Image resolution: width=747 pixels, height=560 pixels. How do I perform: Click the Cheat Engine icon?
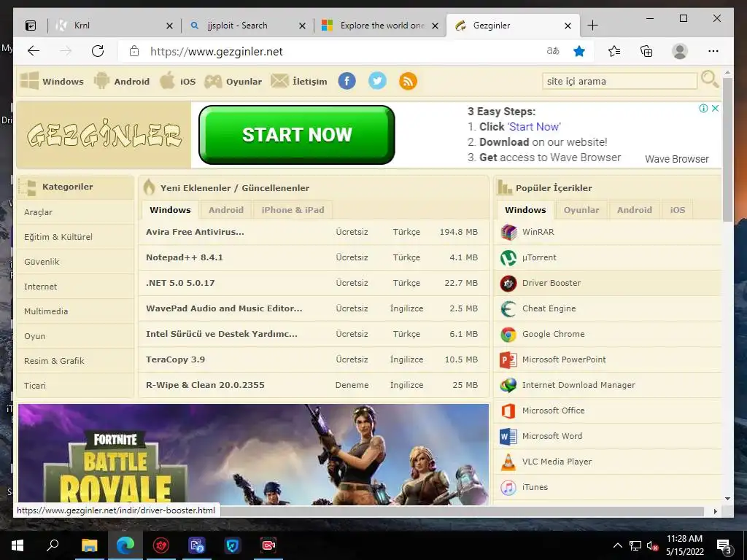click(508, 309)
